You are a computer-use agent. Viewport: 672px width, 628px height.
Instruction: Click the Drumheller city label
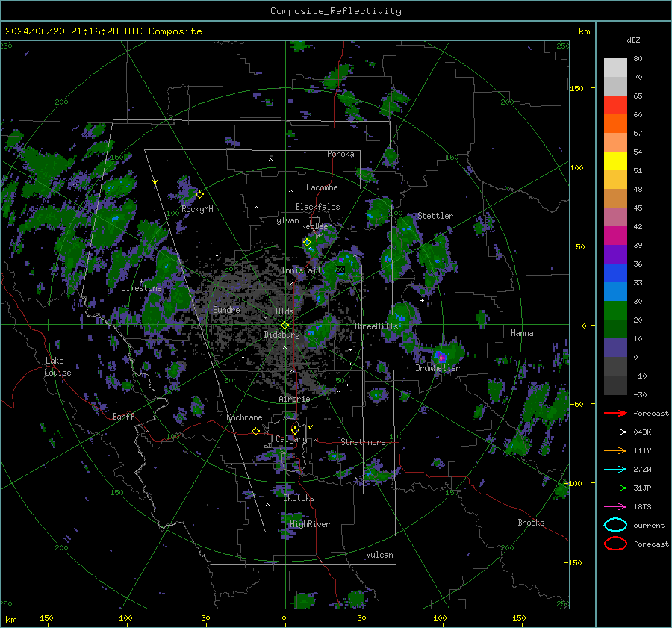pyautogui.click(x=438, y=368)
